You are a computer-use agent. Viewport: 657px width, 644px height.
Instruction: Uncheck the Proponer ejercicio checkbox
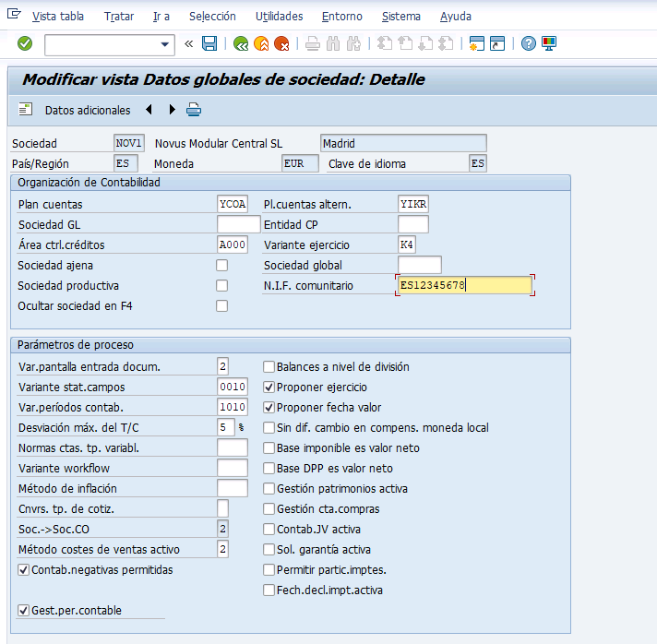[269, 387]
